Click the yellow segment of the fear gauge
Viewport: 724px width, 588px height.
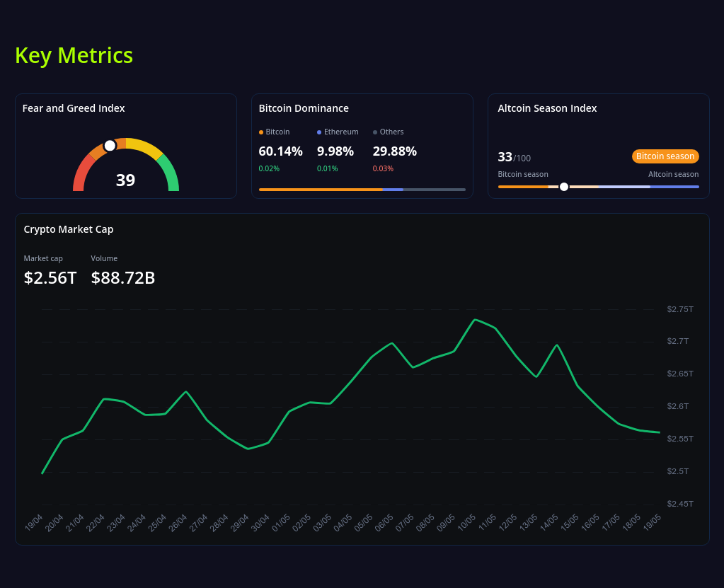[x=144, y=146]
